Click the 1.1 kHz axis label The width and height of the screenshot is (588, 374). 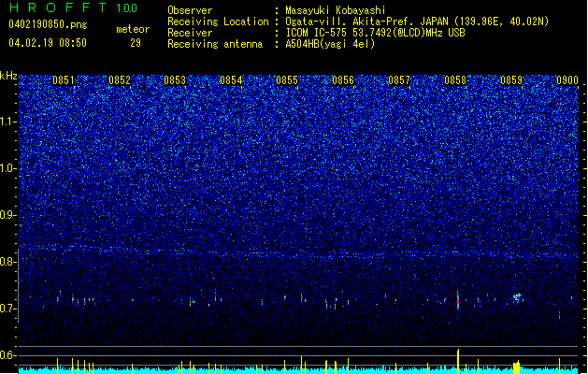pos(8,122)
